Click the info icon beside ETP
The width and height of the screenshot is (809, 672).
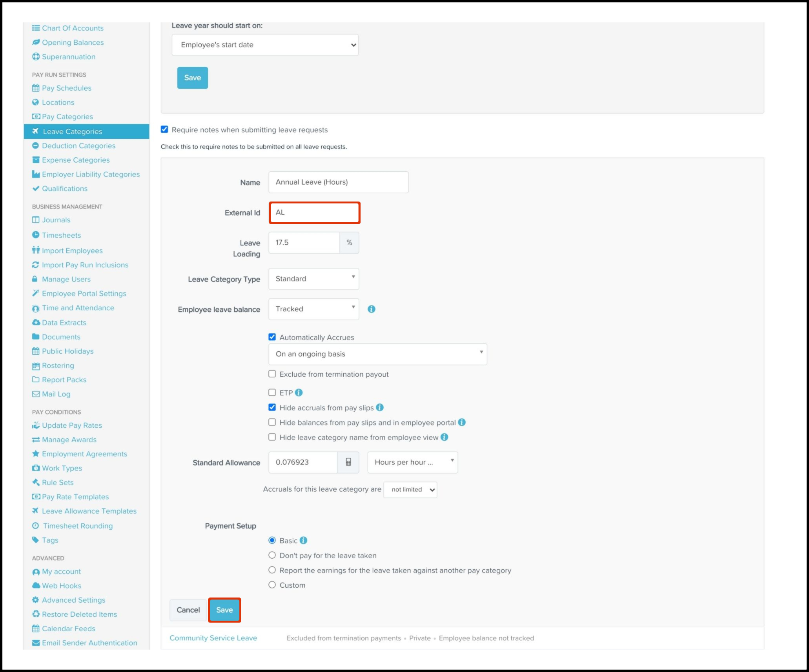[299, 392]
